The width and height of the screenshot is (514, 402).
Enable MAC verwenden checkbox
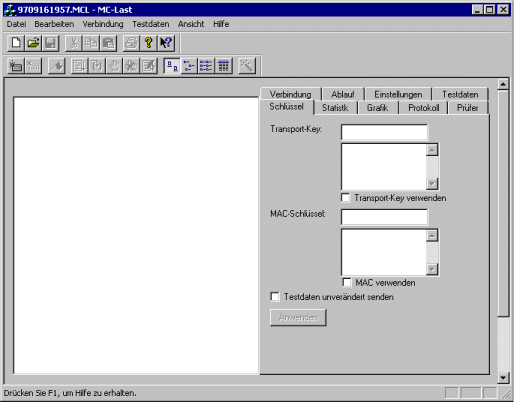347,283
